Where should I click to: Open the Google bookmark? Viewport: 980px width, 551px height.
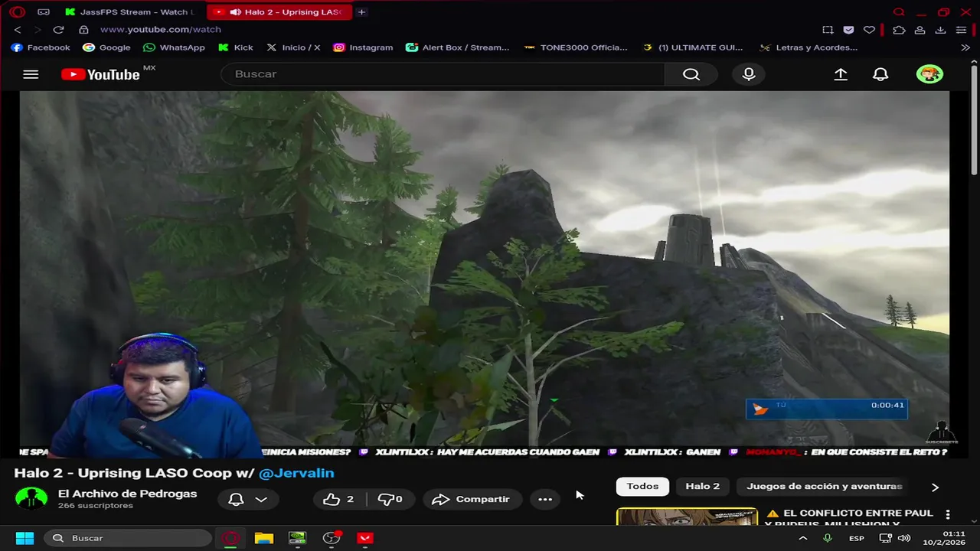[106, 47]
